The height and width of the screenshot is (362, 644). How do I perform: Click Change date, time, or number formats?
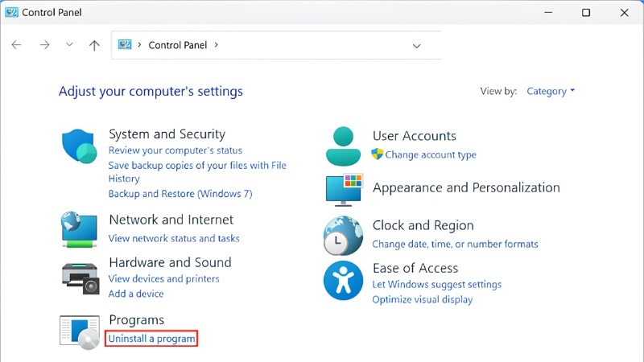pyautogui.click(x=455, y=245)
